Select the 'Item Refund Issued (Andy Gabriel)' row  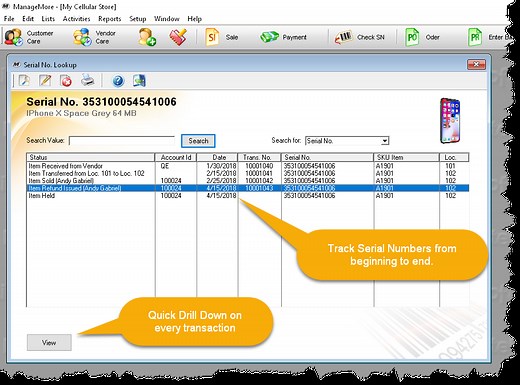[248, 188]
